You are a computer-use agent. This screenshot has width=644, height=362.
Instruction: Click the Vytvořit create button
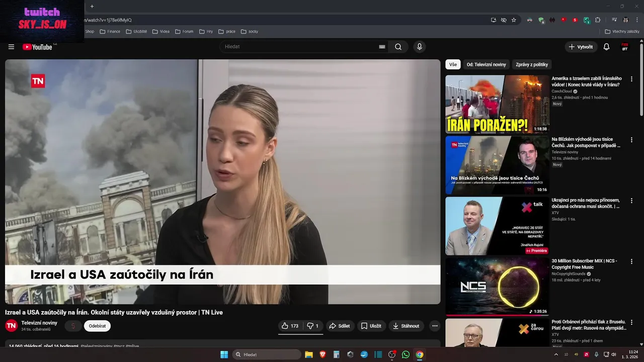coord(581,47)
